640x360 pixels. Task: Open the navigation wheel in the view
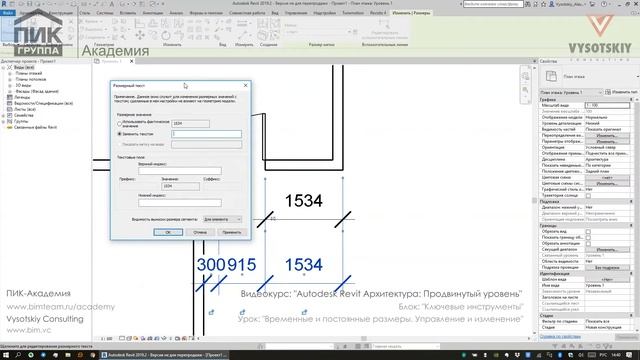coord(525,76)
